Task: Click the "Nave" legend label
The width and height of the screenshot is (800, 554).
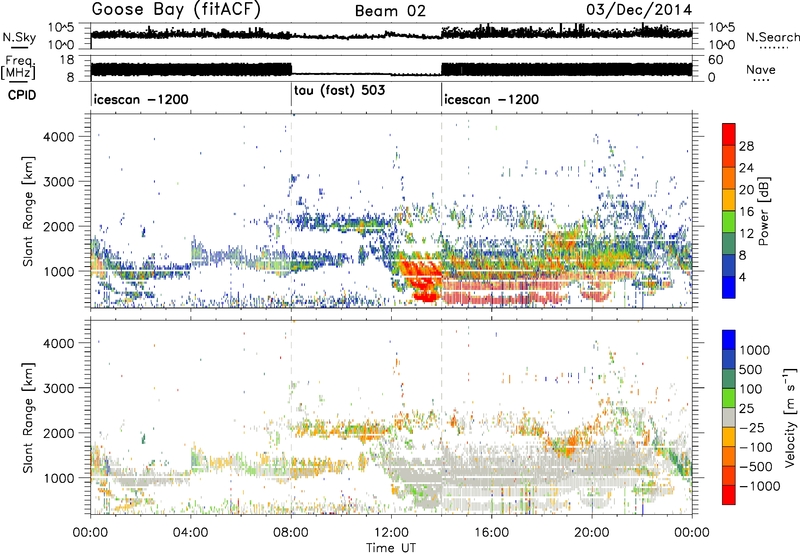Action: pyautogui.click(x=760, y=69)
